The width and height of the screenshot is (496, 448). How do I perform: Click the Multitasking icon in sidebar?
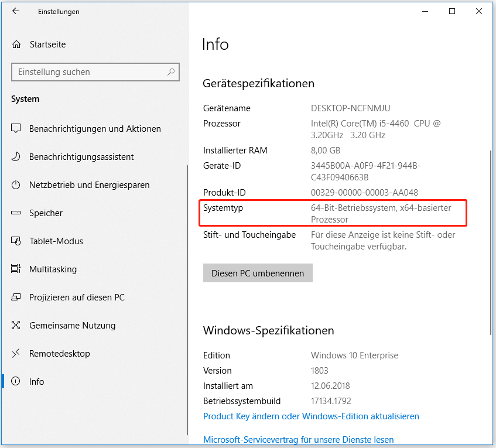click(16, 269)
